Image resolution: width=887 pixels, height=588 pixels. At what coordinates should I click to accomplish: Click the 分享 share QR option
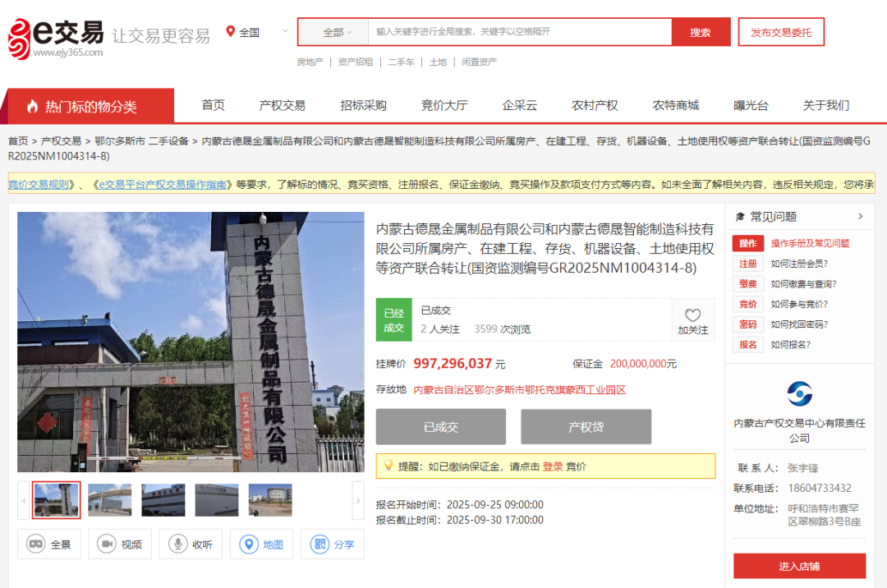(x=332, y=544)
